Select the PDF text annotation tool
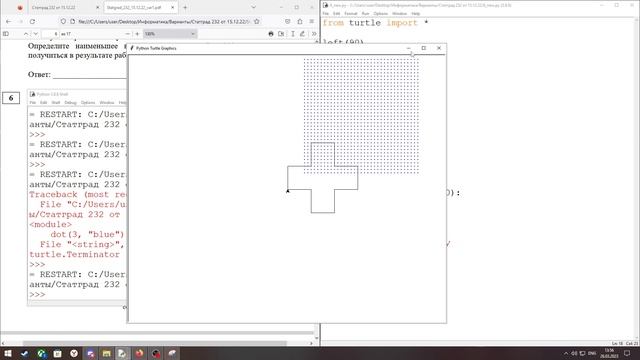The image size is (640, 360). tap(293, 34)
